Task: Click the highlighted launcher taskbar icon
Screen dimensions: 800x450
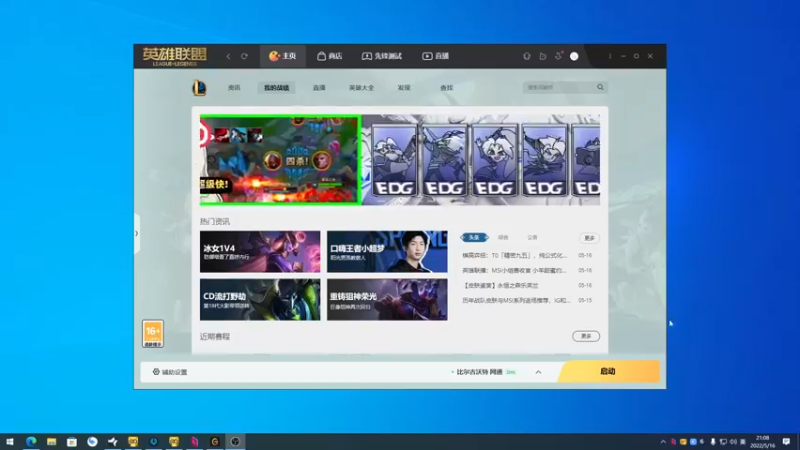Action: [x=235, y=441]
